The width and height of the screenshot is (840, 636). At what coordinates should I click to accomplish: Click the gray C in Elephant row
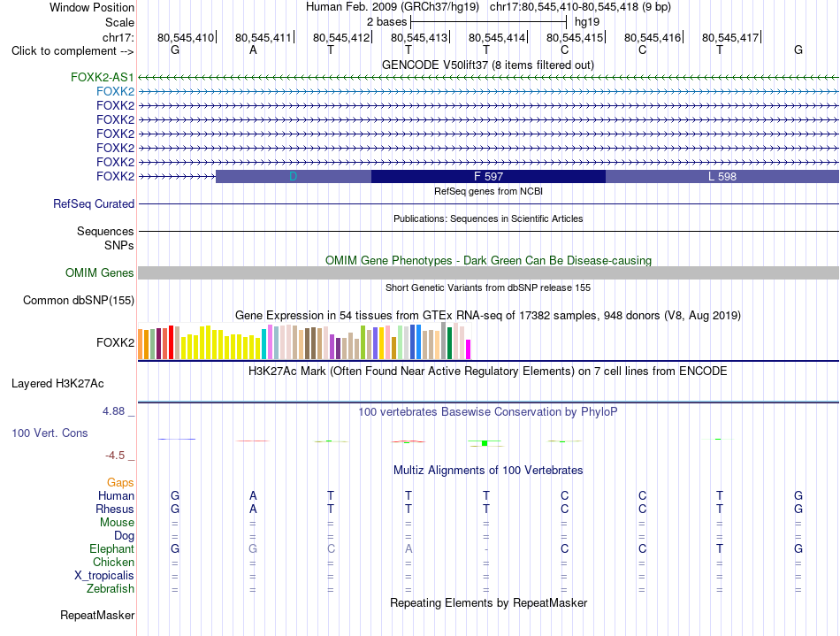click(331, 548)
